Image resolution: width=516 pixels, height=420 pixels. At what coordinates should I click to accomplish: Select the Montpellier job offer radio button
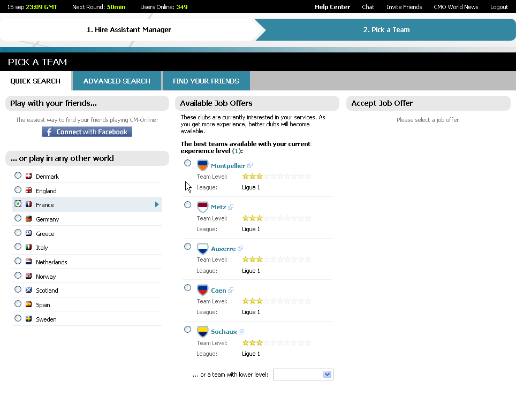click(187, 163)
